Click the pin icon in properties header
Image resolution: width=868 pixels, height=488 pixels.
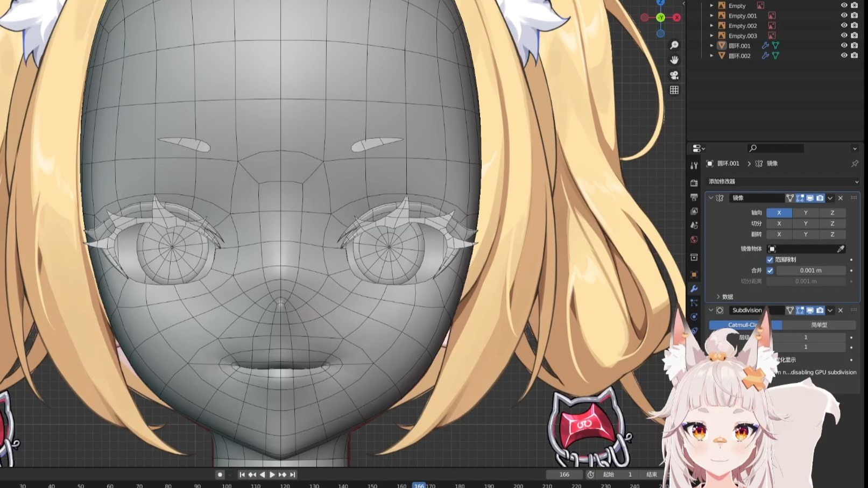855,164
